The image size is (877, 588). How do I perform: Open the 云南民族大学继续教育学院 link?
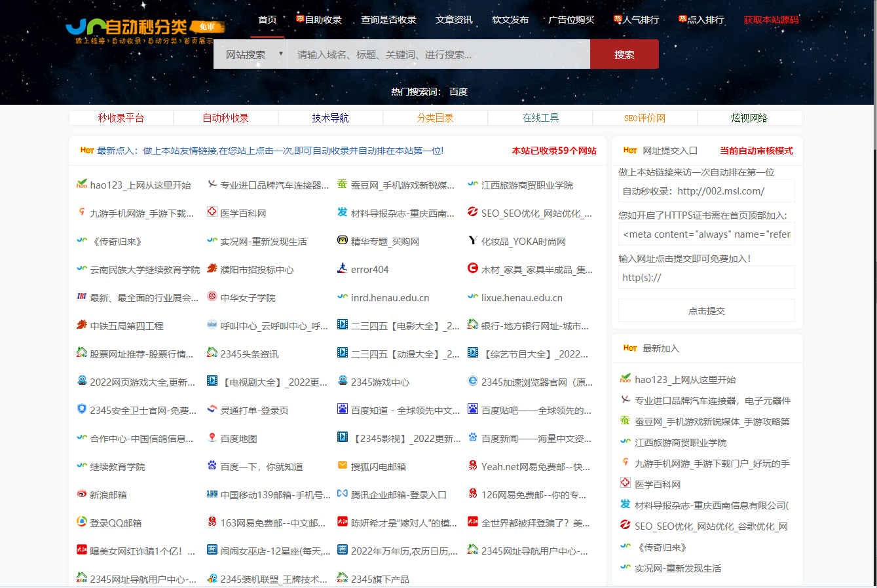[145, 269]
